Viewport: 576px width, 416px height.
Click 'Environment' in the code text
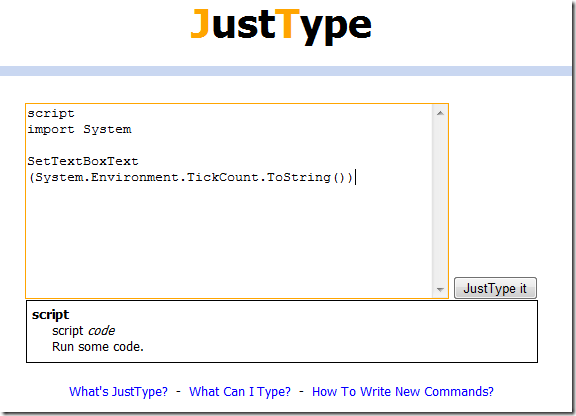[134, 177]
